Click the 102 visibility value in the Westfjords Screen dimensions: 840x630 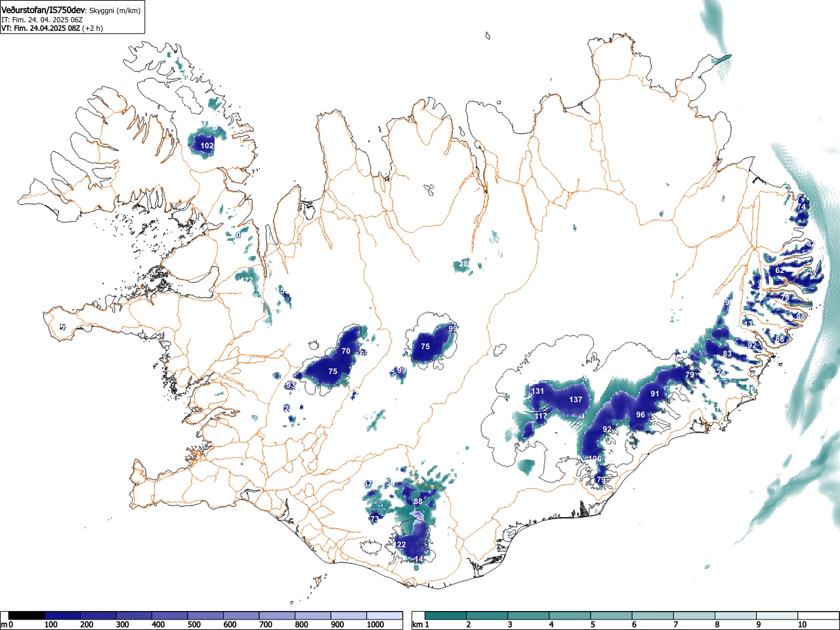(x=207, y=146)
